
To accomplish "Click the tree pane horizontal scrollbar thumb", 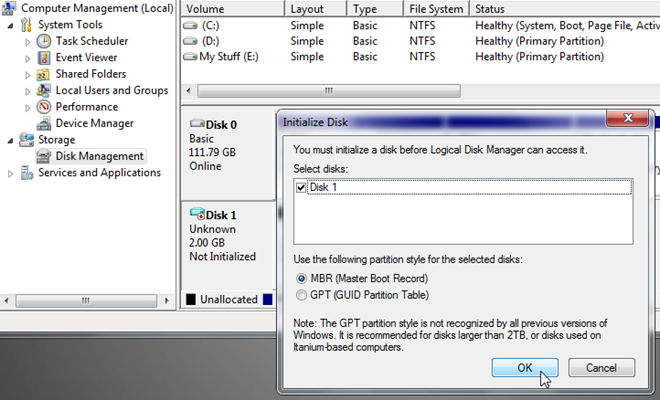I will tap(86, 301).
